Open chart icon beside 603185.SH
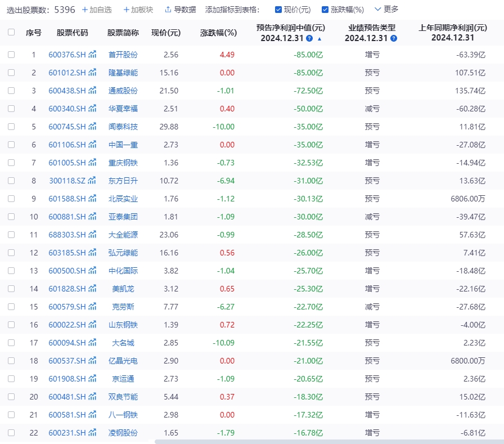 pos(92,252)
